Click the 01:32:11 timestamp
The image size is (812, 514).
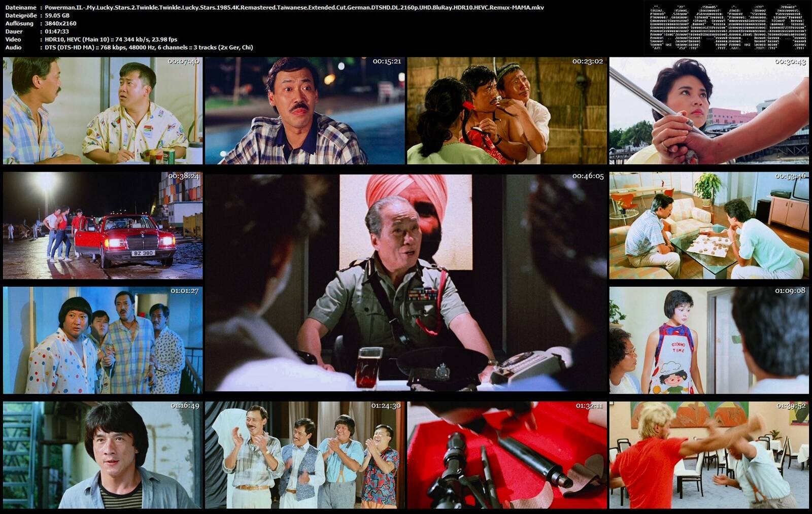(589, 406)
